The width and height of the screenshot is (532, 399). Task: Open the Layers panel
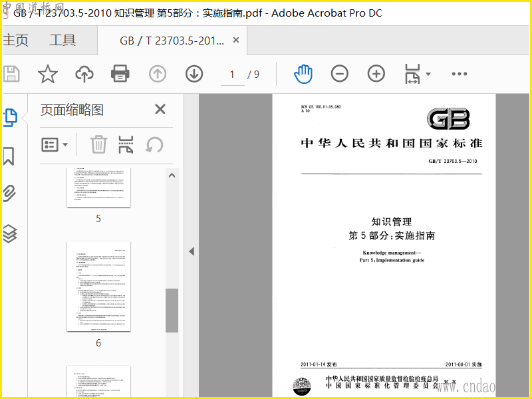pyautogui.click(x=10, y=234)
